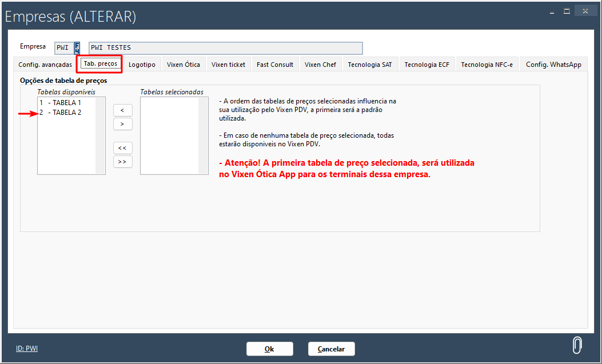Viewport: 602px width, 364px height.
Task: Open the Vixen Ótica tab
Action: click(184, 65)
